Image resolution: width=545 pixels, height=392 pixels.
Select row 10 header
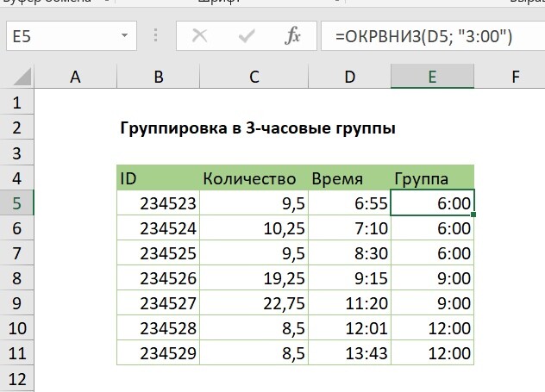click(x=16, y=327)
